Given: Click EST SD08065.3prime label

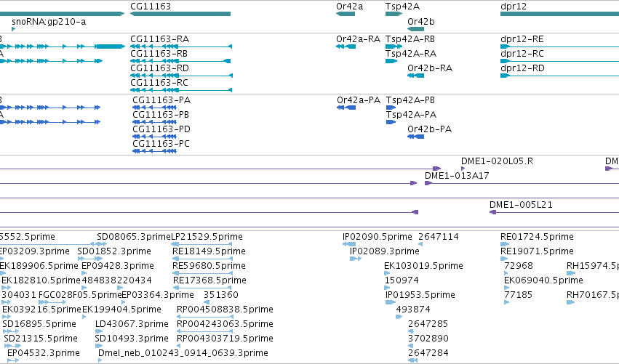Looking at the screenshot, I should click(x=133, y=237).
